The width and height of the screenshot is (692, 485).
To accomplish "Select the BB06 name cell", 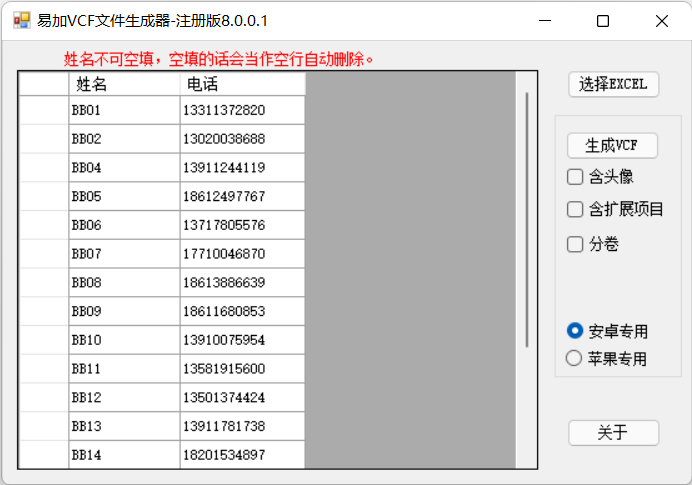I will [124, 225].
